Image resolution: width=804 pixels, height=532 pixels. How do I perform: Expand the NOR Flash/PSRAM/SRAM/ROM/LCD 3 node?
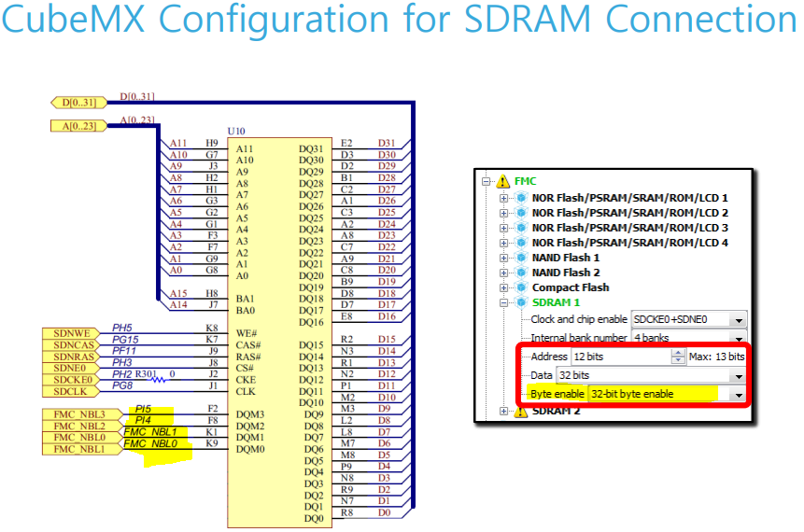click(x=503, y=228)
